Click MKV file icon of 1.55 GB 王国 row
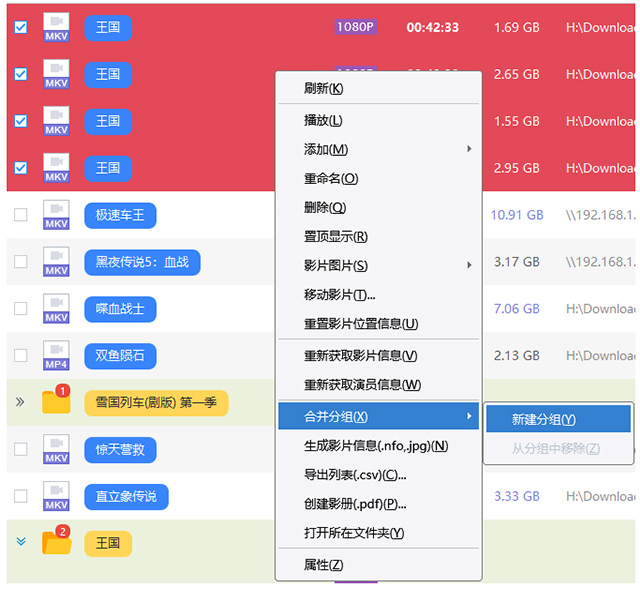The image size is (640, 589). 56,121
